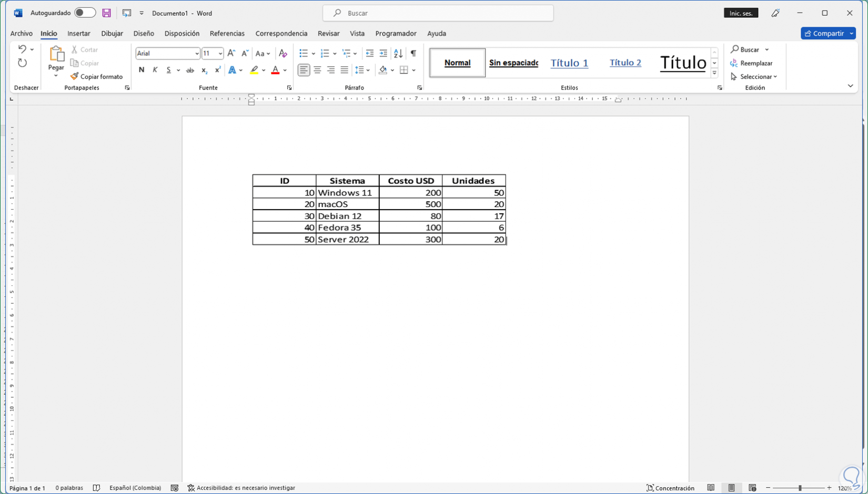868x494 pixels.
Task: Toggle superscript formatting
Action: [217, 70]
